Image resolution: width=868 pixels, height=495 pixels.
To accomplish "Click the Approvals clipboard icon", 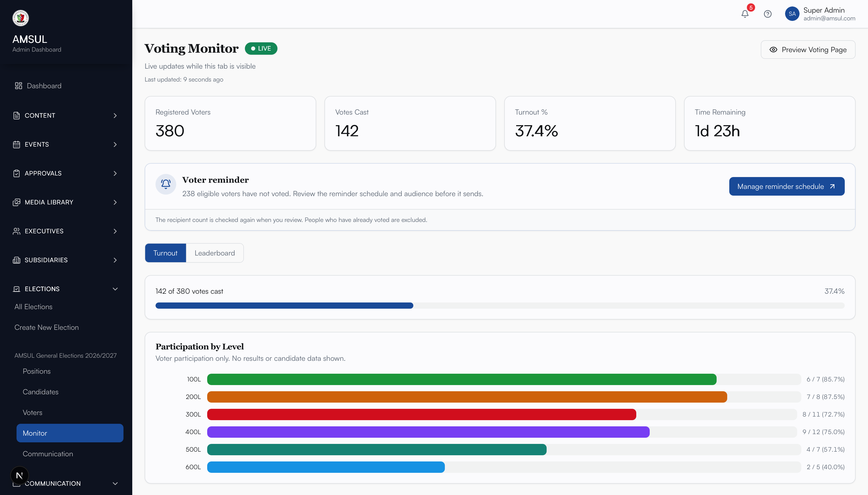I will [16, 173].
